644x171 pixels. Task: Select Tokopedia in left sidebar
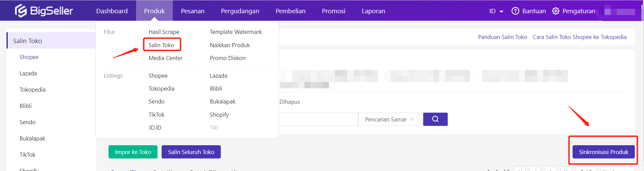coord(32,90)
